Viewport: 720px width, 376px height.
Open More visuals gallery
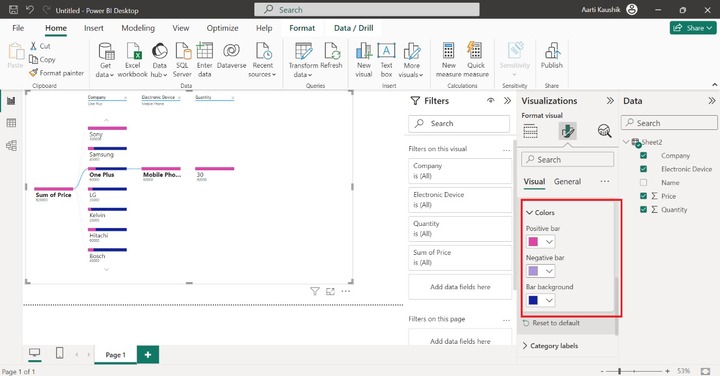tap(411, 60)
